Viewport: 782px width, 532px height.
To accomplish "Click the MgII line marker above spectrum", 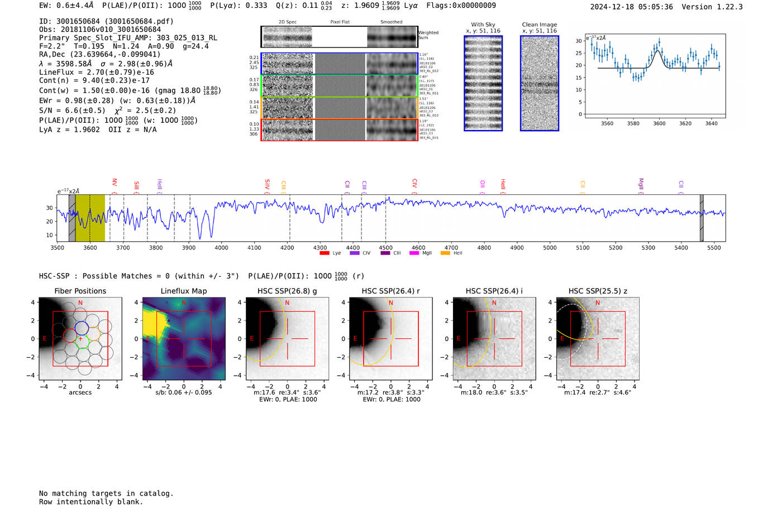I will click(x=641, y=185).
